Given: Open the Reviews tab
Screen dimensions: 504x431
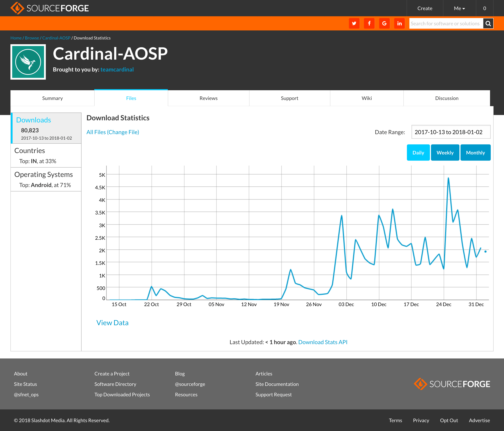Looking at the screenshot, I should pos(208,98).
